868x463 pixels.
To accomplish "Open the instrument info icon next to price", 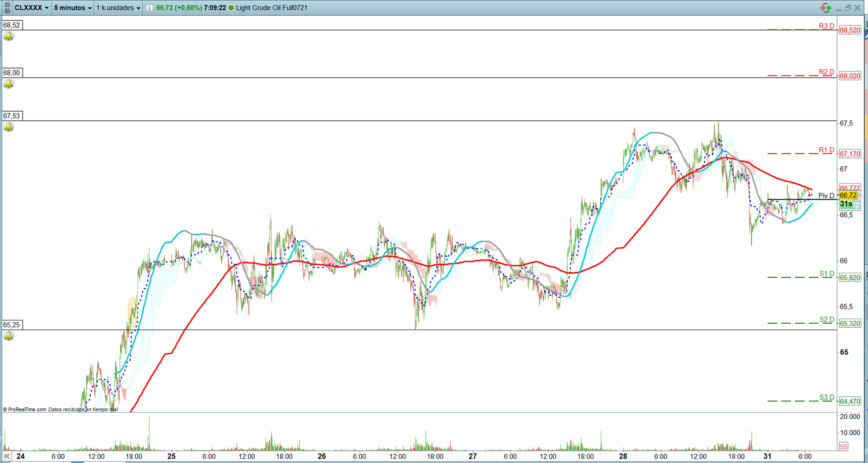I will tap(149, 7).
